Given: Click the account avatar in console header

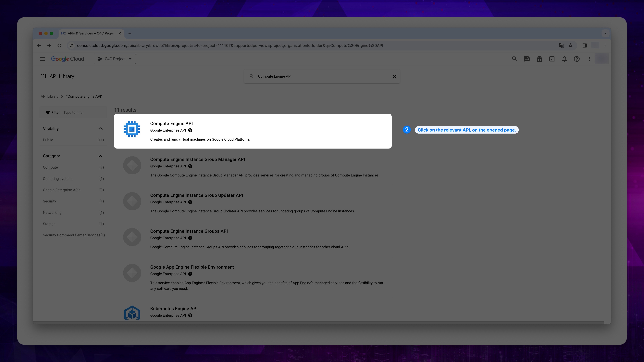Looking at the screenshot, I should click(602, 59).
